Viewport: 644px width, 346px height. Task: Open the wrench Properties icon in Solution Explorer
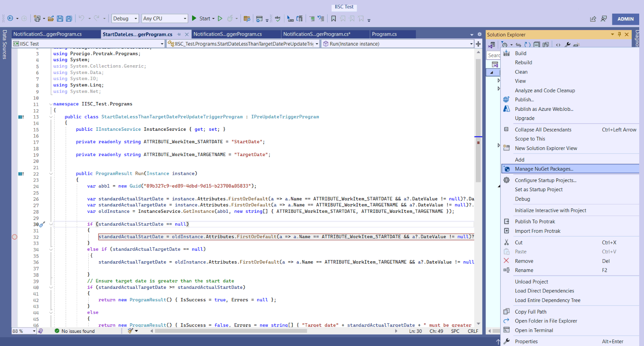tap(567, 45)
